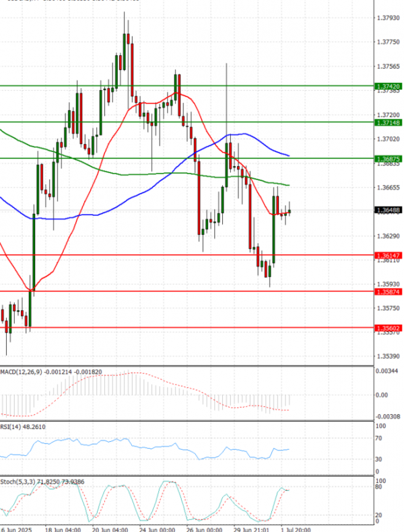Click the 1.37930 axis price label
Screen dimensions: 404x532
[x=389, y=17]
